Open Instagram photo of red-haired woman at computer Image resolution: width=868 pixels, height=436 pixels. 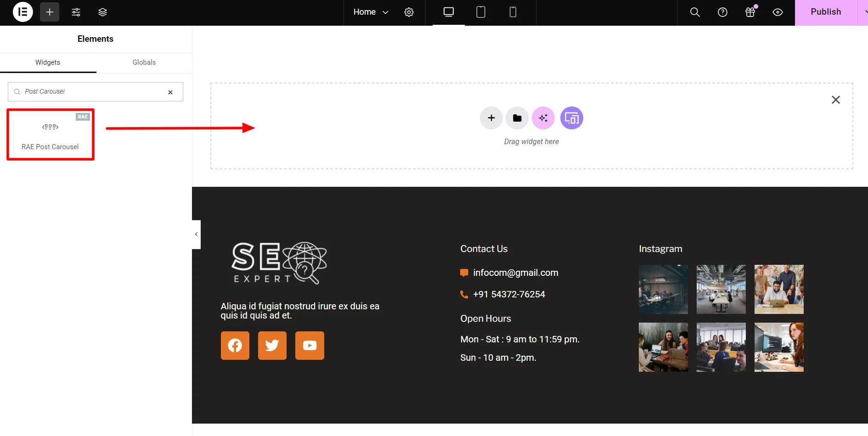click(779, 347)
